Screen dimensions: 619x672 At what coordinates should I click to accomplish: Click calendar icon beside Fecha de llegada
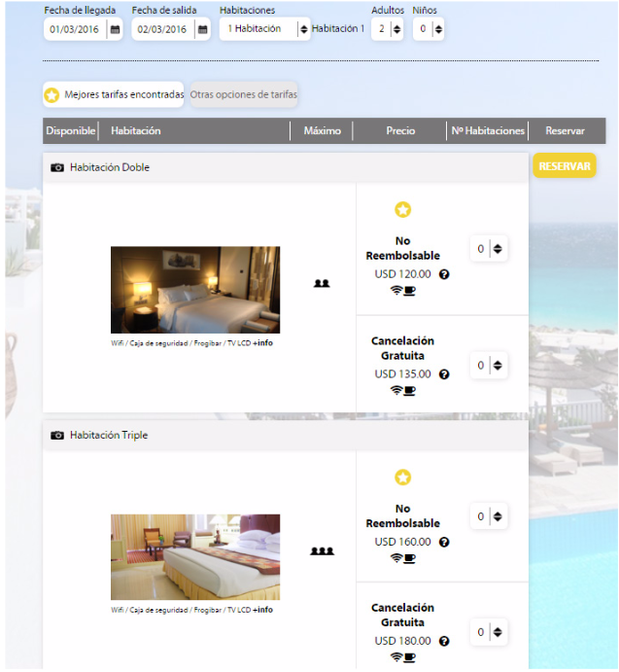pos(115,29)
